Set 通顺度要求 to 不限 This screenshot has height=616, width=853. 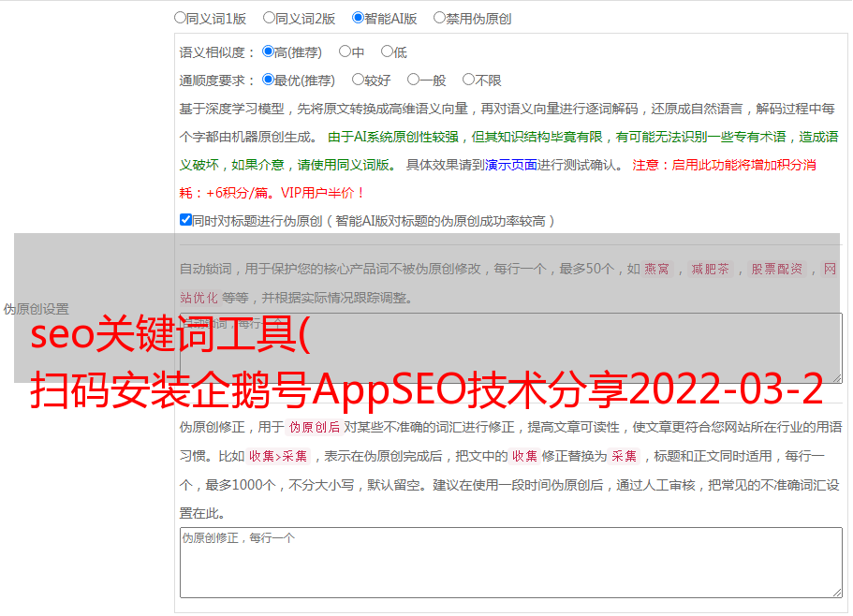[468, 80]
